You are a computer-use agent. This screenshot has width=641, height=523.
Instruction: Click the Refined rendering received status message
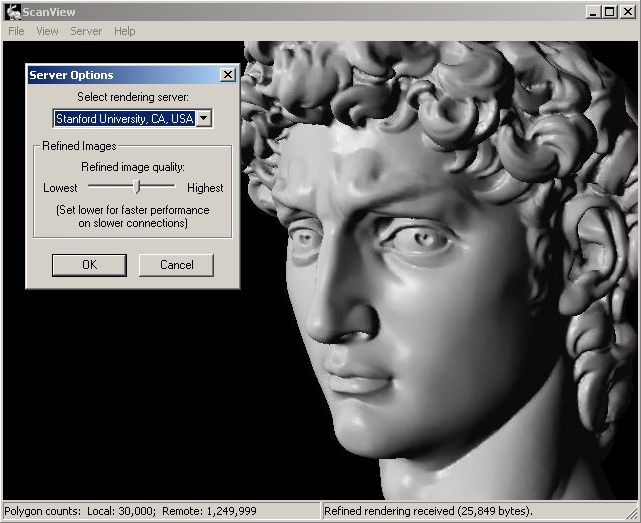[428, 511]
